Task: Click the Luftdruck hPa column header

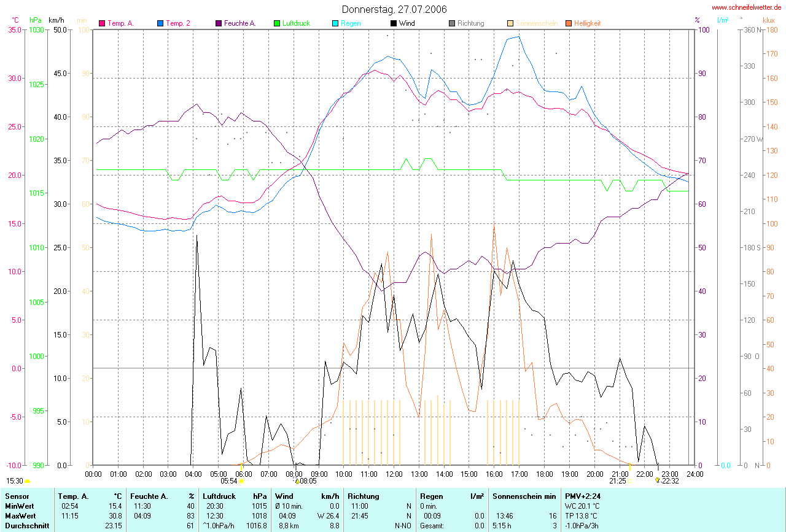Action: (236, 496)
